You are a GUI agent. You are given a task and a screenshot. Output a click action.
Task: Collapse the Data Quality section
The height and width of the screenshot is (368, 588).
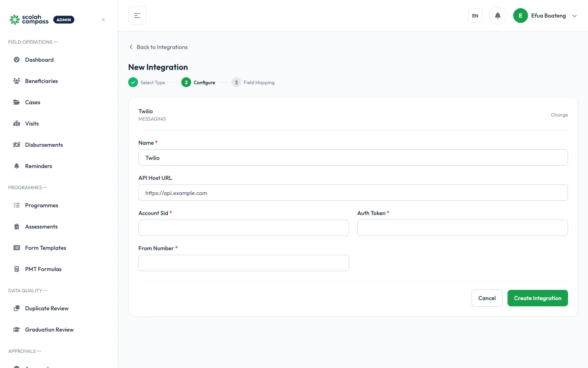(x=28, y=291)
